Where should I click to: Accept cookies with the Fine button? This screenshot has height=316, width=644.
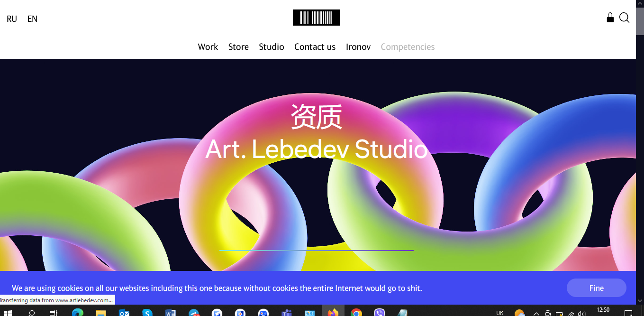click(x=597, y=288)
